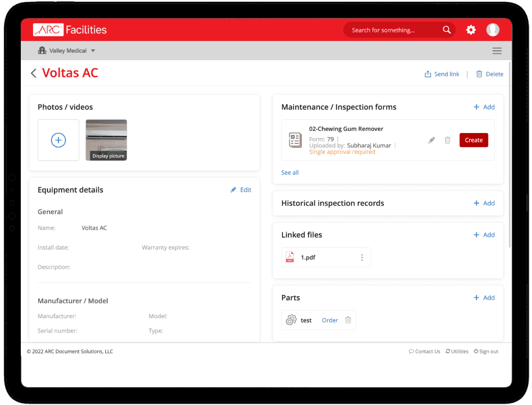Click Send link
The image size is (532, 405).
pyautogui.click(x=442, y=74)
